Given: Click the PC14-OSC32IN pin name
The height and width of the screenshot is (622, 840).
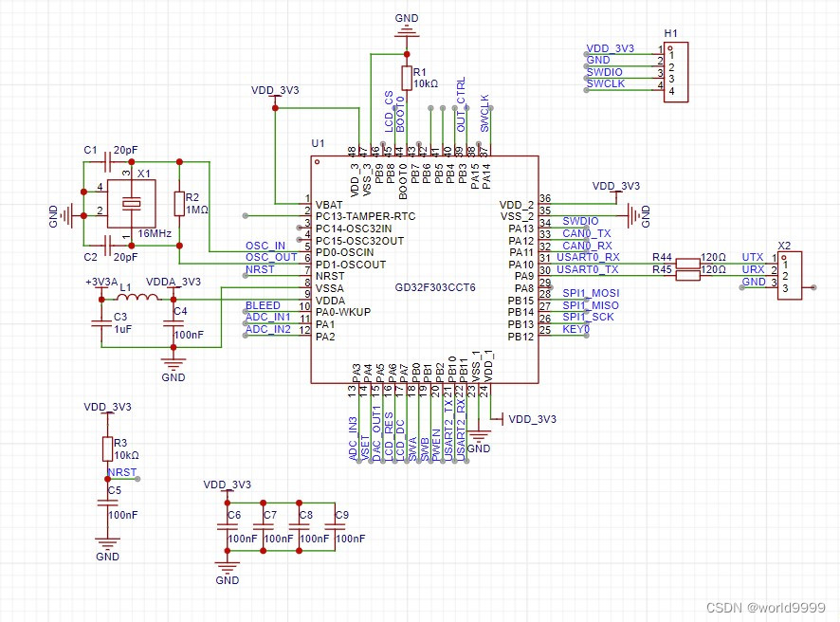Looking at the screenshot, I should tap(354, 229).
